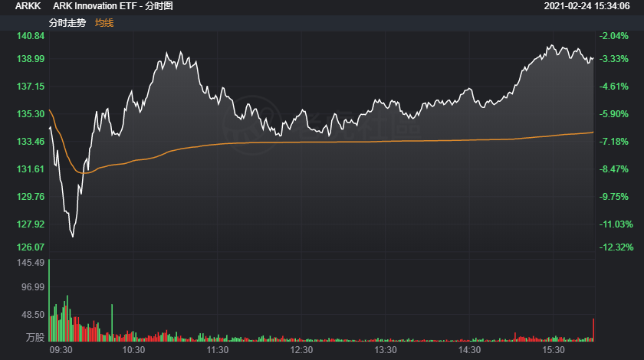Click time axis label 13:30
Screen dimensions: 644x360
[385, 350]
